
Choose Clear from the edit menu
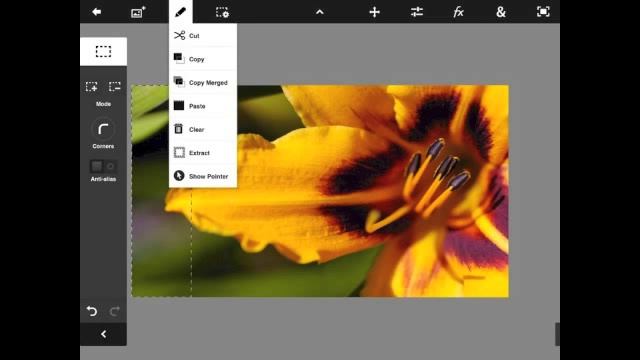pyautogui.click(x=203, y=129)
